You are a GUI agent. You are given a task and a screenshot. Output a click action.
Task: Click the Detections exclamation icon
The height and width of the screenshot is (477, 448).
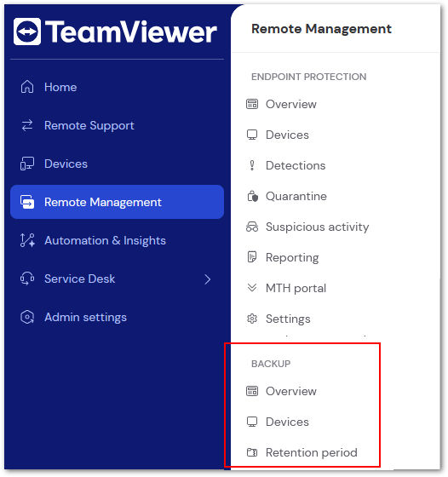(x=252, y=165)
